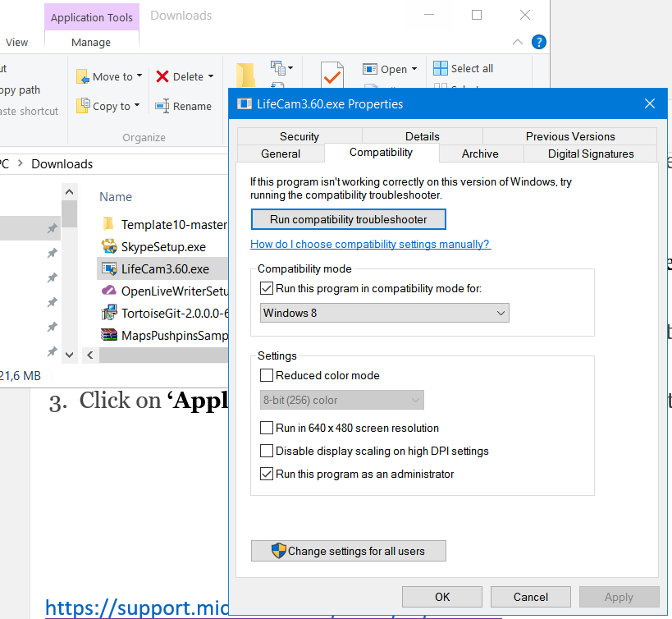Select the TortoiseGit installer icon
Screen dimensions: 672x619
[108, 313]
